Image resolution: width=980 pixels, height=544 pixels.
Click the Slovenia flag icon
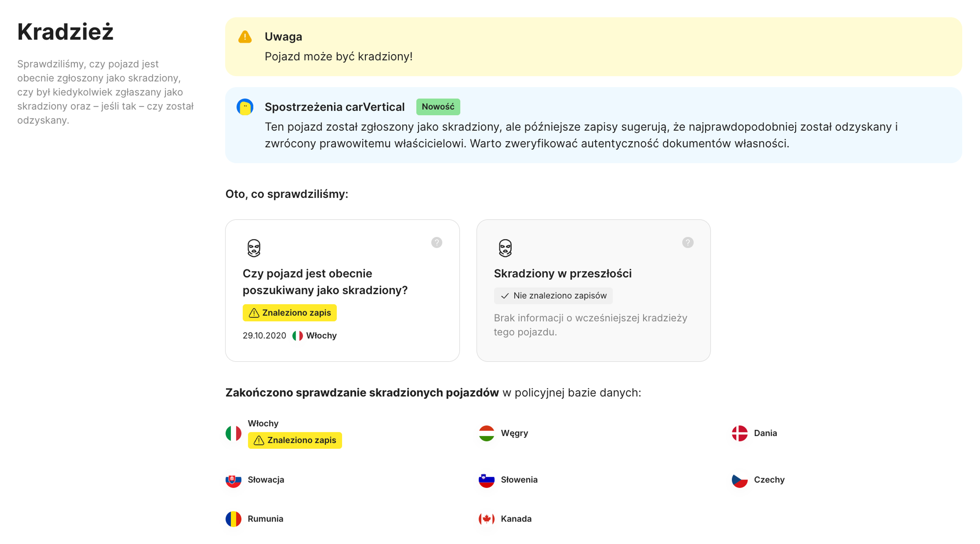[x=486, y=480]
